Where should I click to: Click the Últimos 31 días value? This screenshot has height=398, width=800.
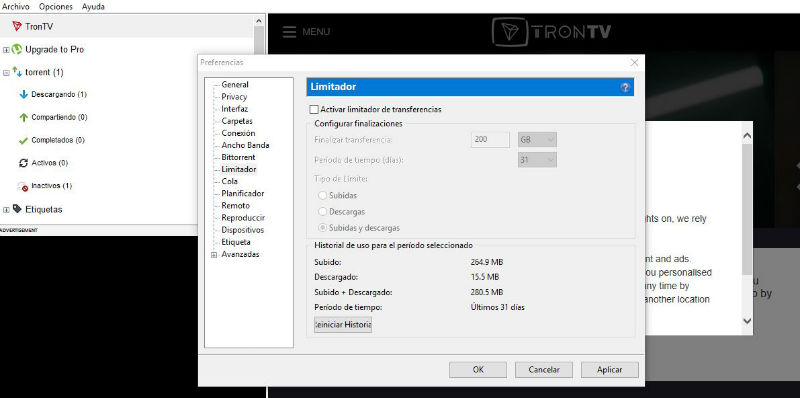(x=497, y=308)
